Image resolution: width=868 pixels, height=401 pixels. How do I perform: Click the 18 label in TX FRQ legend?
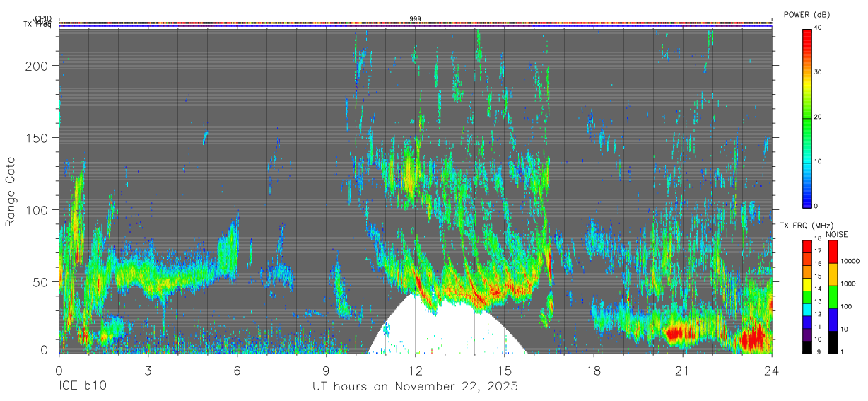[x=819, y=239]
